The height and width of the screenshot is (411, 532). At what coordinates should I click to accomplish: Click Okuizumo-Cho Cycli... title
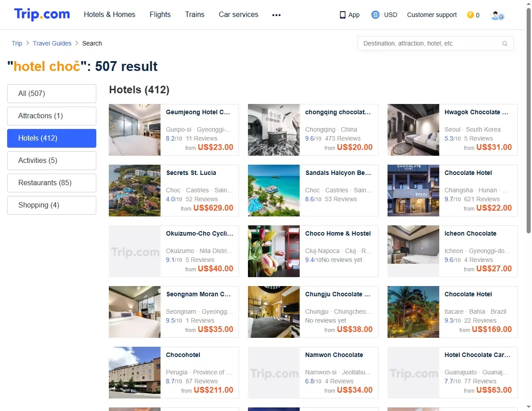(x=199, y=233)
